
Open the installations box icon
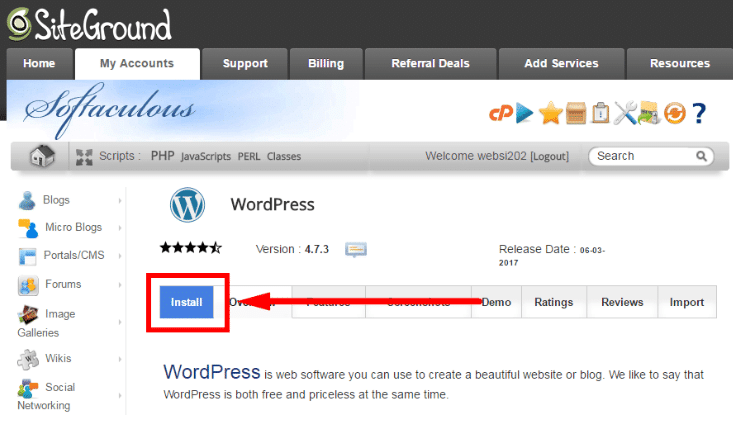pos(576,114)
